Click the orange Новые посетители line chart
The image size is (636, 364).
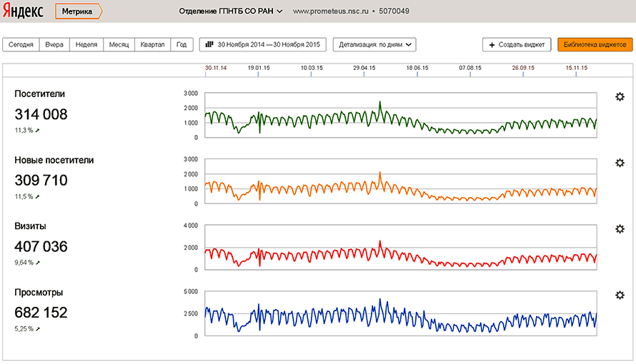point(401,181)
